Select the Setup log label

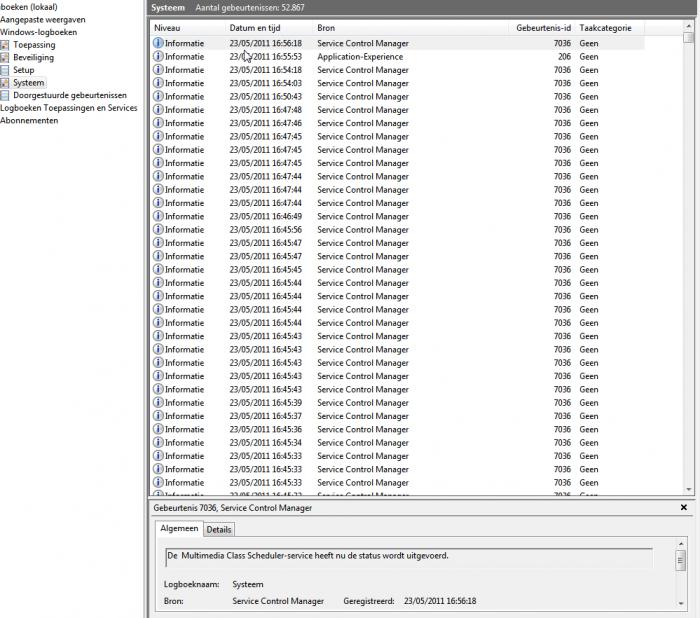24,70
